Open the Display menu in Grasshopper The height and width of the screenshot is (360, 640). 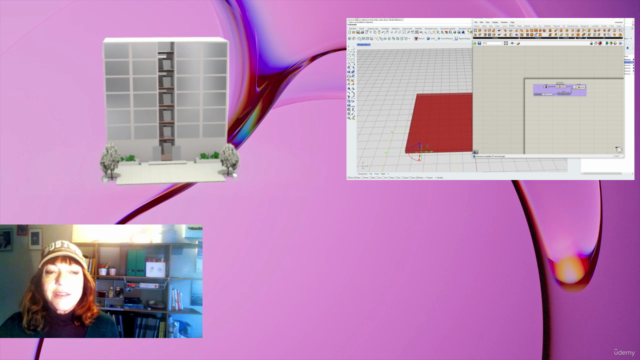click(x=495, y=22)
